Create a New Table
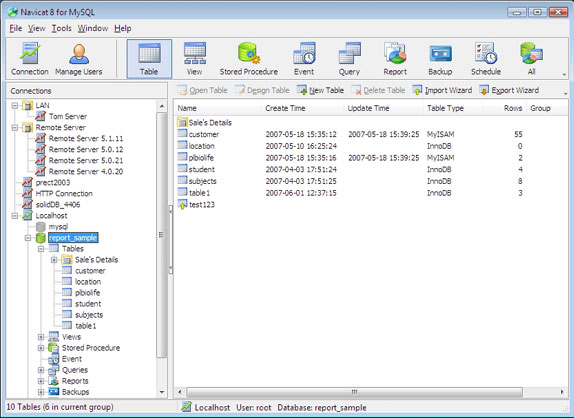The image size is (574, 418). coord(320,90)
